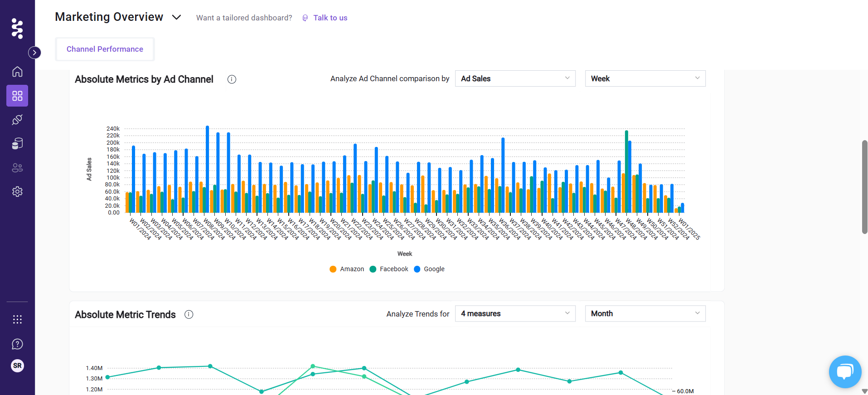Open the Week granularity dropdown
The image size is (868, 395).
645,78
